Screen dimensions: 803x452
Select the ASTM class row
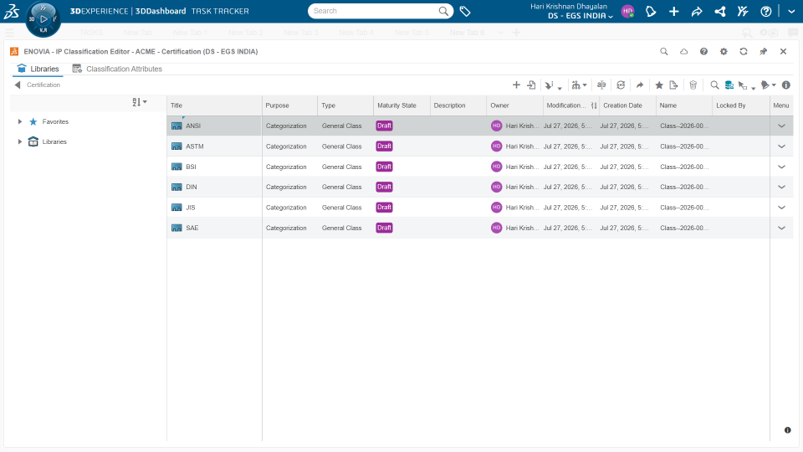pos(480,146)
